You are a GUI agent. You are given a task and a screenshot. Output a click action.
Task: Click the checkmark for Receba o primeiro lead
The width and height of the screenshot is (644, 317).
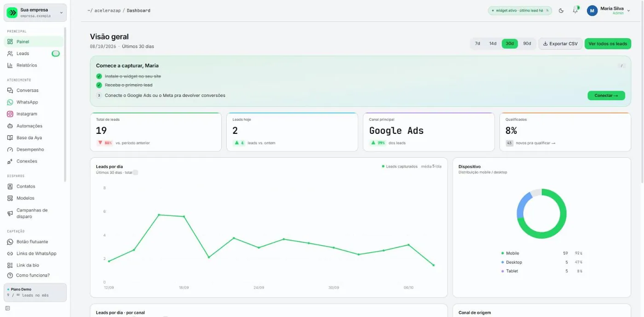tap(99, 85)
